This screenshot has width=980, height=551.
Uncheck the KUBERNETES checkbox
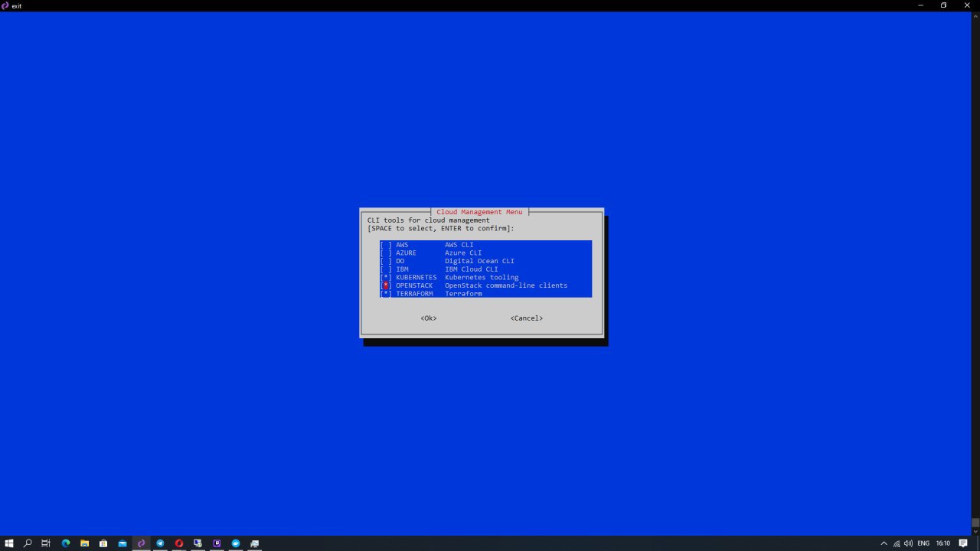point(386,277)
